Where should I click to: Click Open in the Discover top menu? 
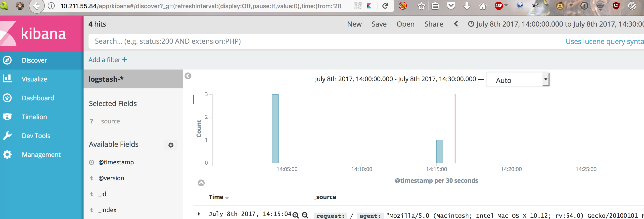405,24
